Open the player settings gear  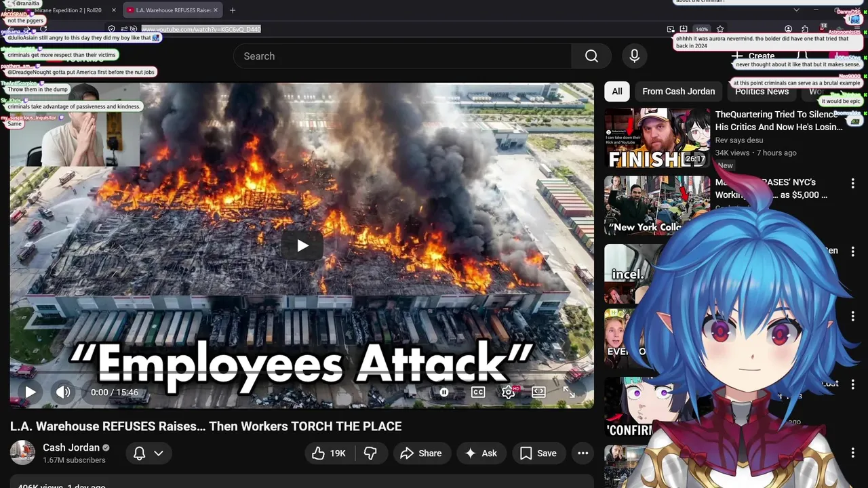[x=509, y=392]
